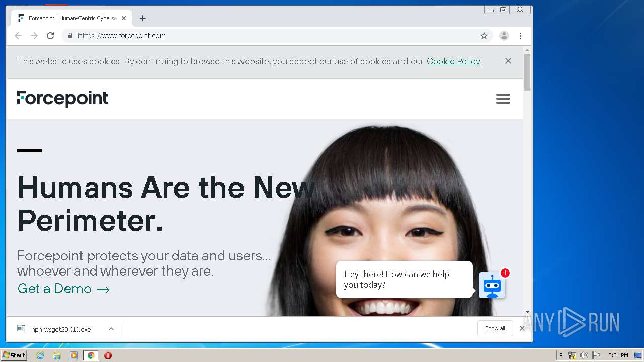Screen dimensions: 644x362
Task: Close the downloads bar
Action: pos(522,328)
